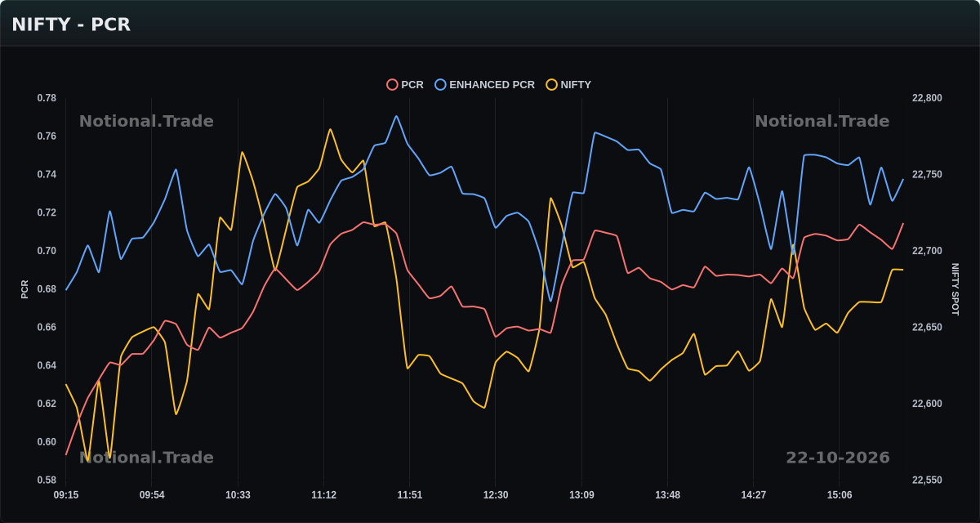This screenshot has width=980, height=523.
Task: Click the 09:54 time axis label
Action: (x=152, y=495)
